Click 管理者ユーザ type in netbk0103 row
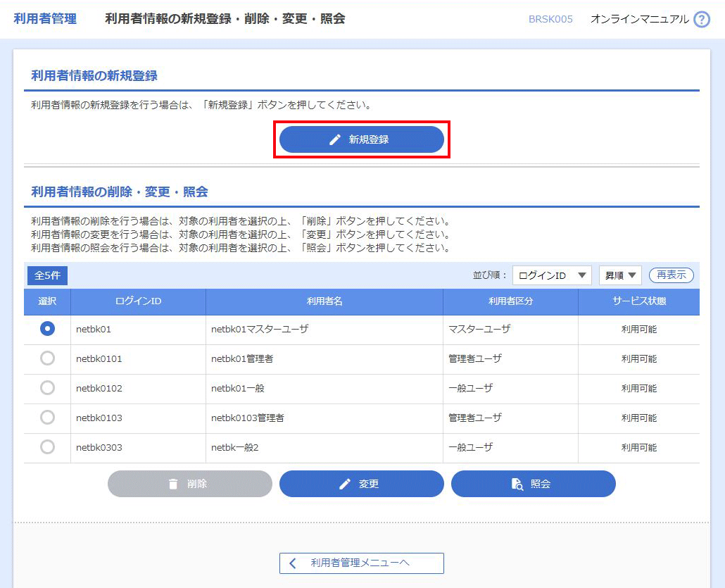Viewport: 725px width, 588px height. tap(475, 418)
